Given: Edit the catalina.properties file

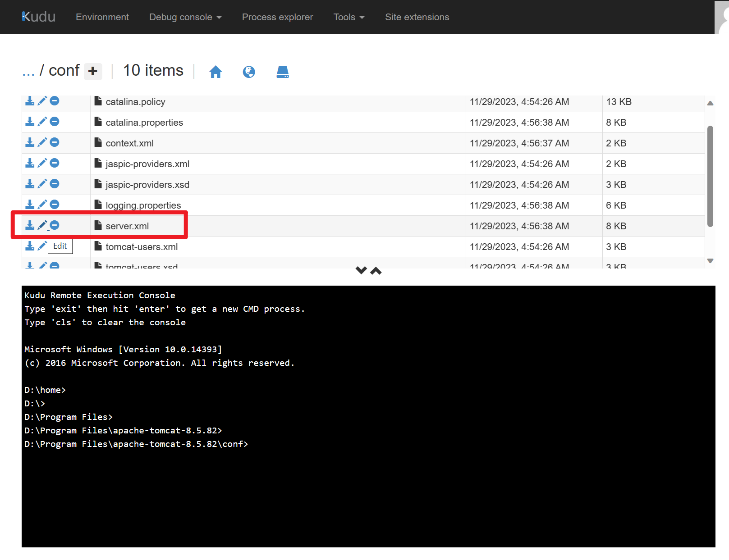Looking at the screenshot, I should (42, 122).
